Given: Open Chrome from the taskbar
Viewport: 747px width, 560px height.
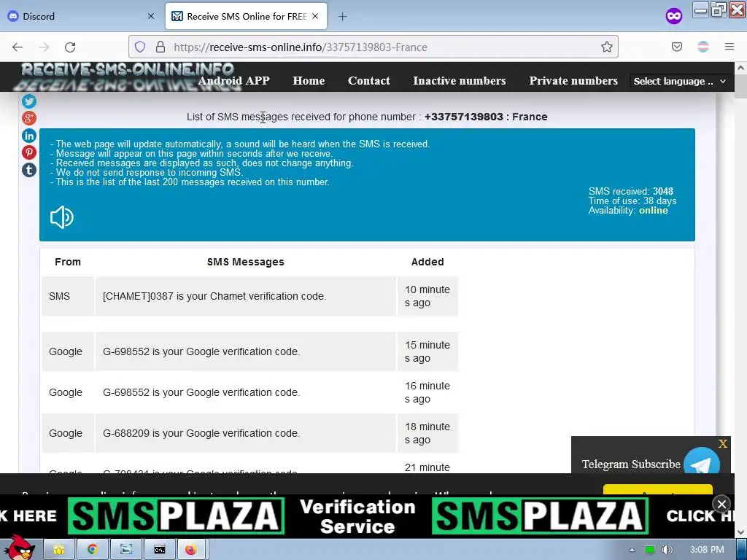Looking at the screenshot, I should 93,550.
